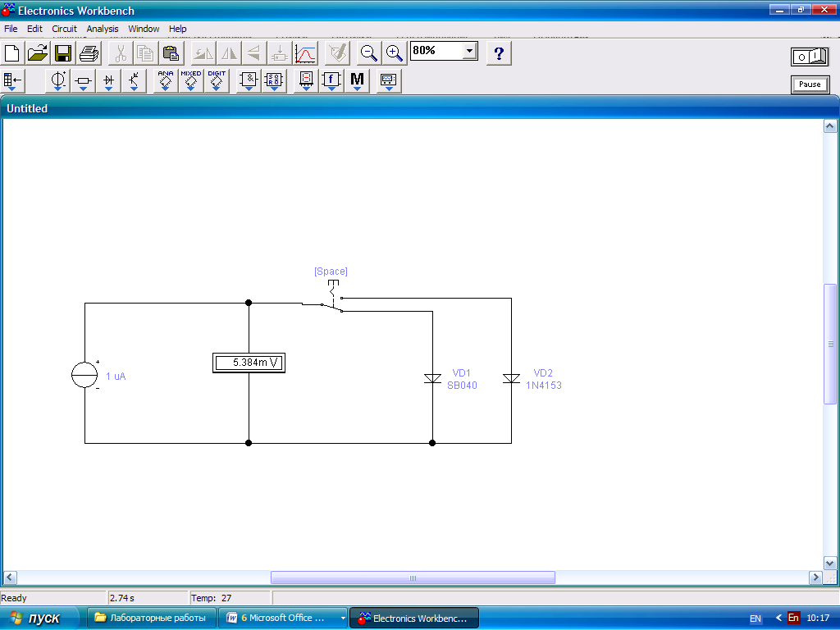Toggle the simulation power switch
The width and height of the screenshot is (840, 630).
810,57
